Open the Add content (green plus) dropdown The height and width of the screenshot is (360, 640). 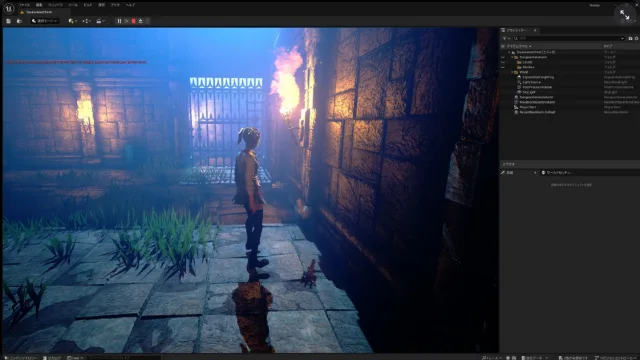[72, 21]
